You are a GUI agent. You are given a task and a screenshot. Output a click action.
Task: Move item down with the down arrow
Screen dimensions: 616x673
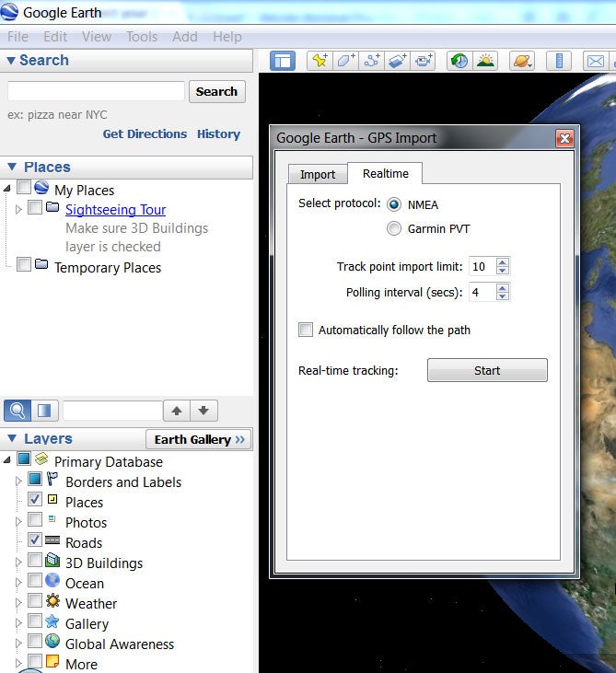203,411
